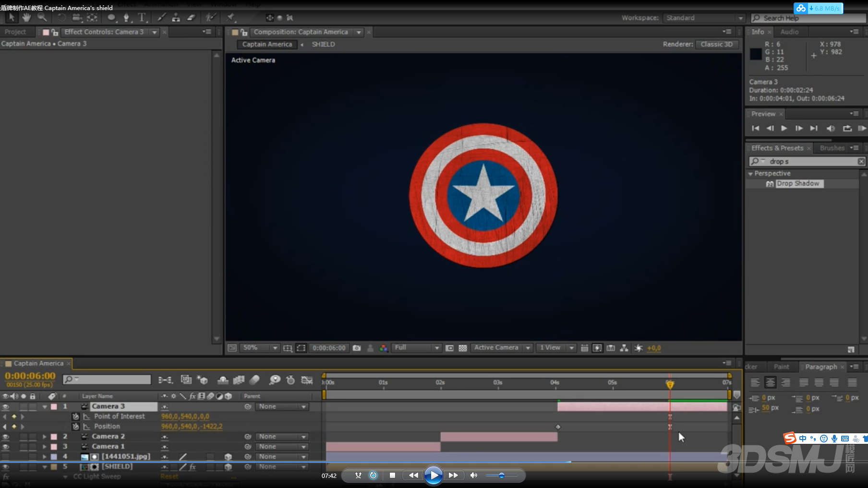Open Show Channel color options icon

pyautogui.click(x=384, y=348)
